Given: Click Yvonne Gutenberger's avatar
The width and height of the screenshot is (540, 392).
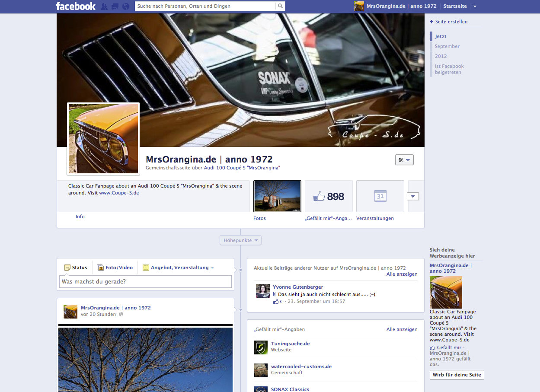Looking at the screenshot, I should (x=263, y=291).
